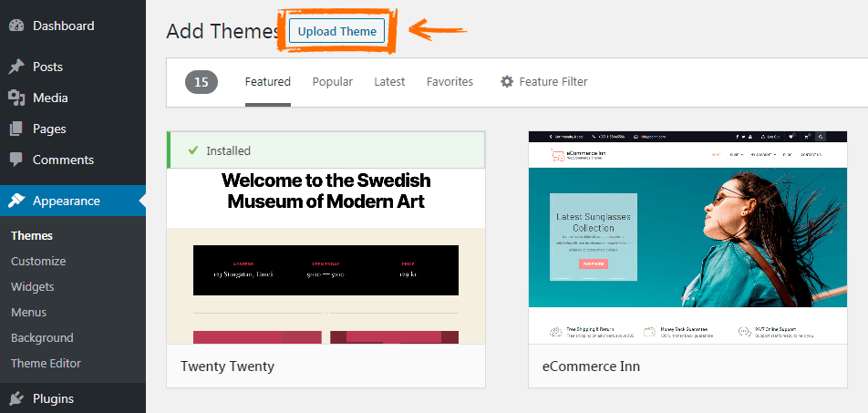This screenshot has width=868, height=413.
Task: Click the Media icon in sidebar
Action: 16,98
